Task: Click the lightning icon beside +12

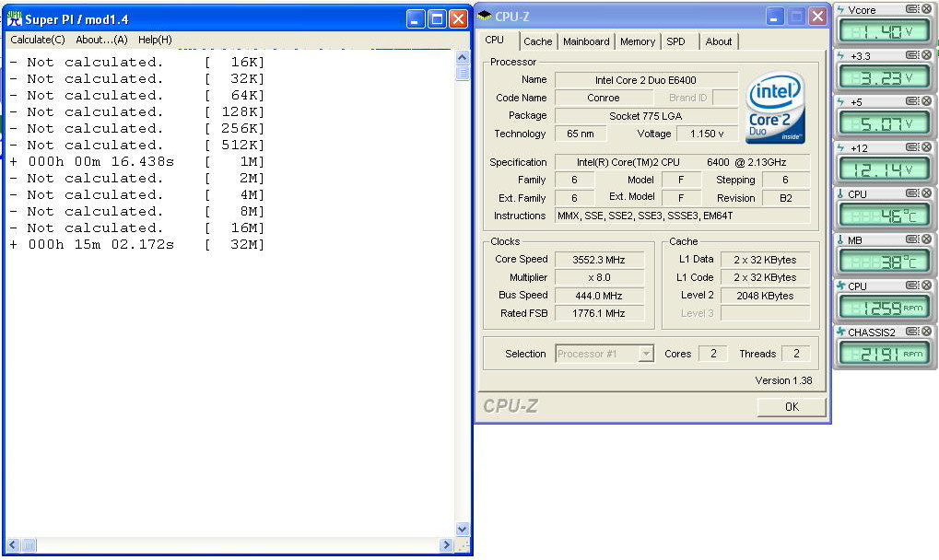Action: click(840, 147)
